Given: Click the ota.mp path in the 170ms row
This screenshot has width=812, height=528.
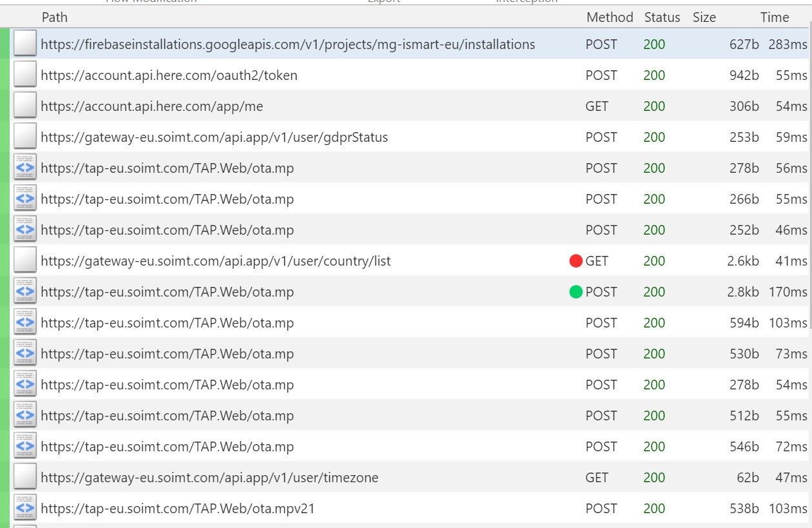Looking at the screenshot, I should click(x=168, y=292).
